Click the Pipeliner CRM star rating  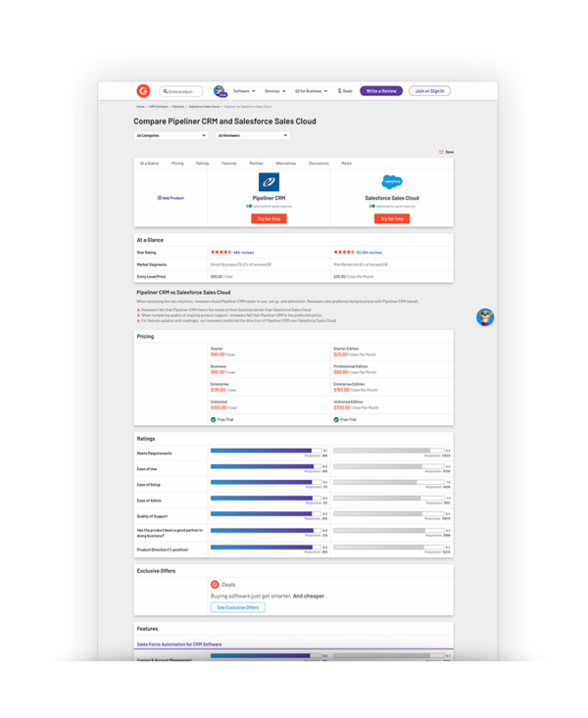click(221, 253)
